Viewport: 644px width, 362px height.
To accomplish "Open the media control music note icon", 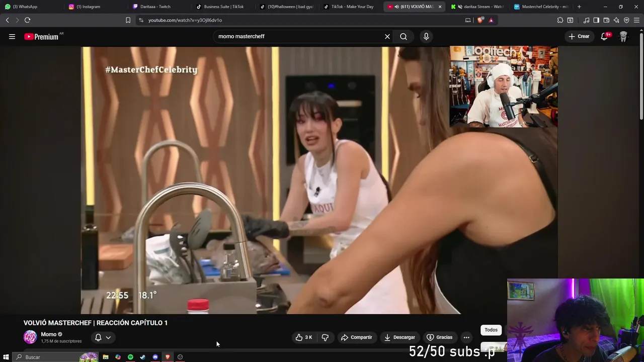I will 586,20.
